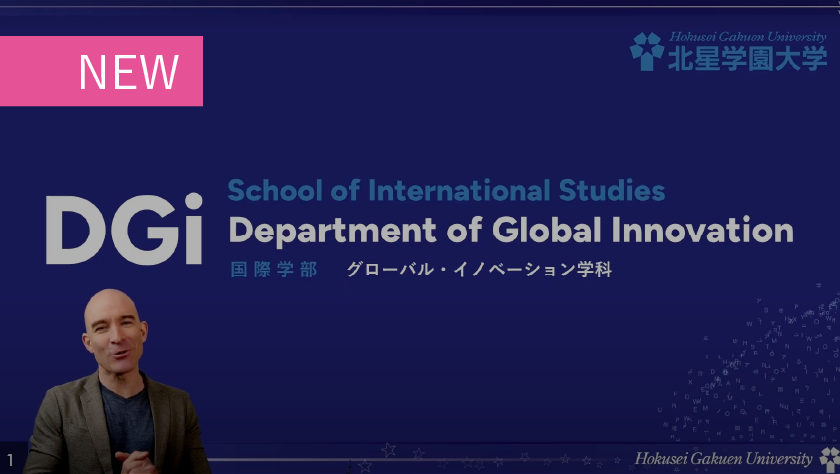
Task: Click the 国際学部 faculty label
Action: tap(273, 270)
